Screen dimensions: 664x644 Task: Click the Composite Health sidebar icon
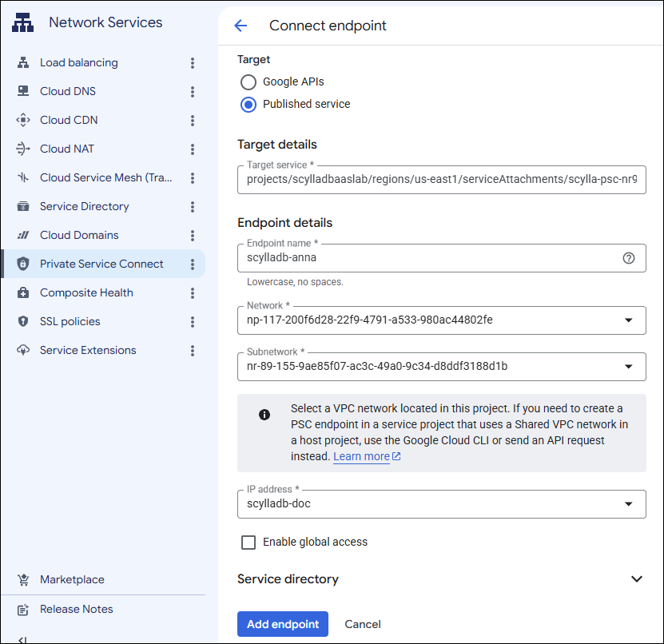pyautogui.click(x=23, y=292)
